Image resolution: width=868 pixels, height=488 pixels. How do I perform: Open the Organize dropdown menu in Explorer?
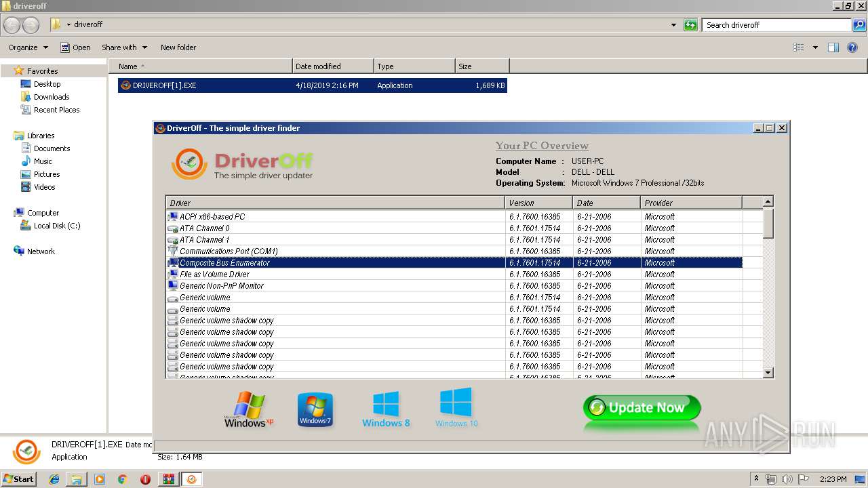[28, 47]
